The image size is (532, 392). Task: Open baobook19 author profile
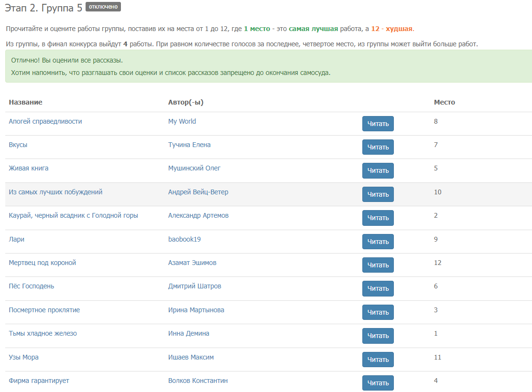point(184,239)
